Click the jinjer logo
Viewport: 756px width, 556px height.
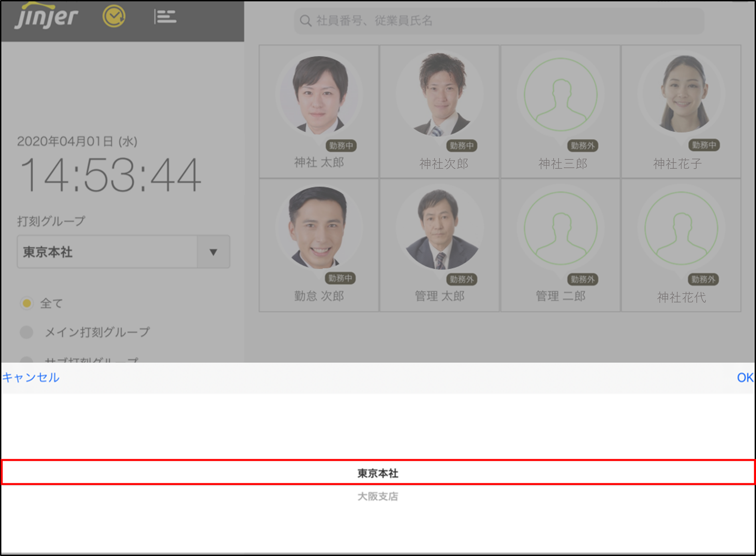pyautogui.click(x=46, y=16)
